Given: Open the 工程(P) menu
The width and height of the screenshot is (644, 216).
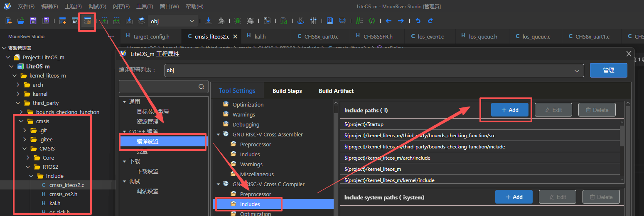Looking at the screenshot, I should tap(73, 6).
